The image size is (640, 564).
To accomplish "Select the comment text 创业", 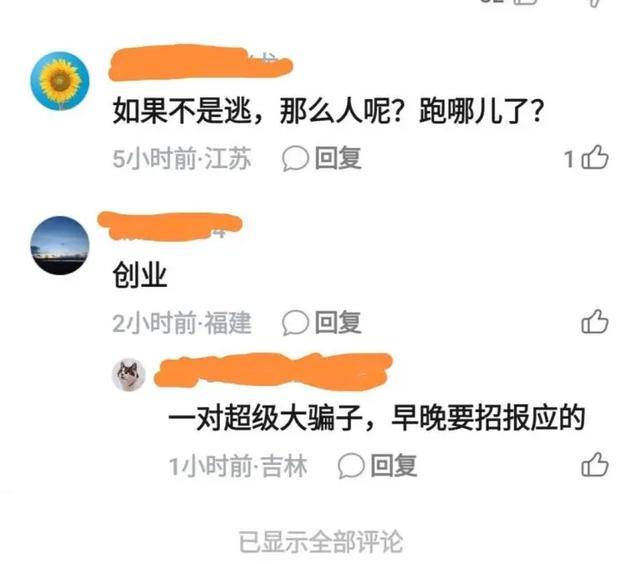I will pos(140,275).
